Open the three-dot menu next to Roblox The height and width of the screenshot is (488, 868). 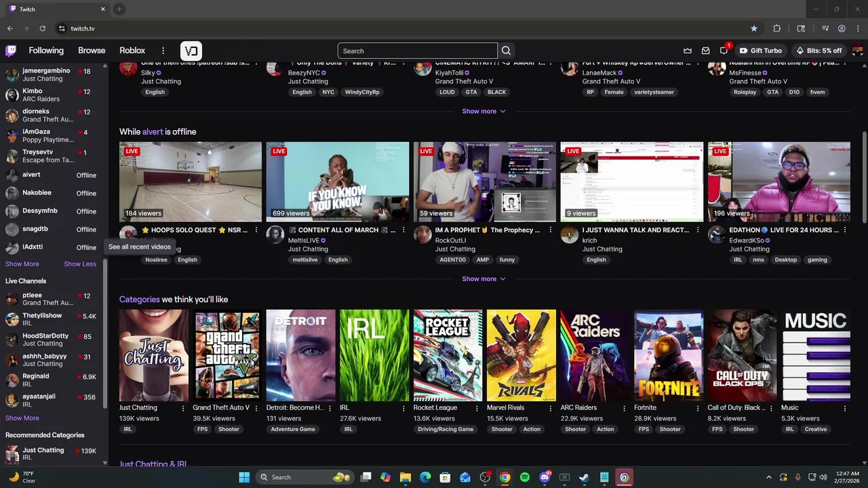click(163, 51)
